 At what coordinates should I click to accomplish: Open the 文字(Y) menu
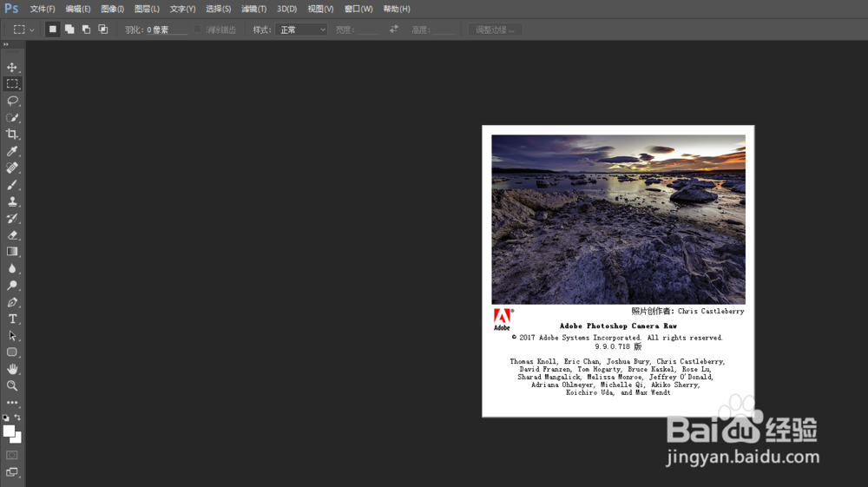(x=182, y=9)
